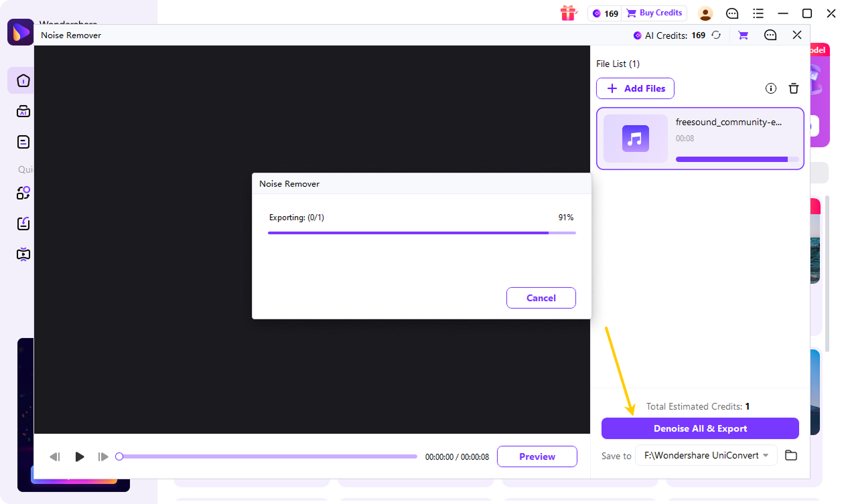Click the Total Estimated Credits text

[x=698, y=406]
